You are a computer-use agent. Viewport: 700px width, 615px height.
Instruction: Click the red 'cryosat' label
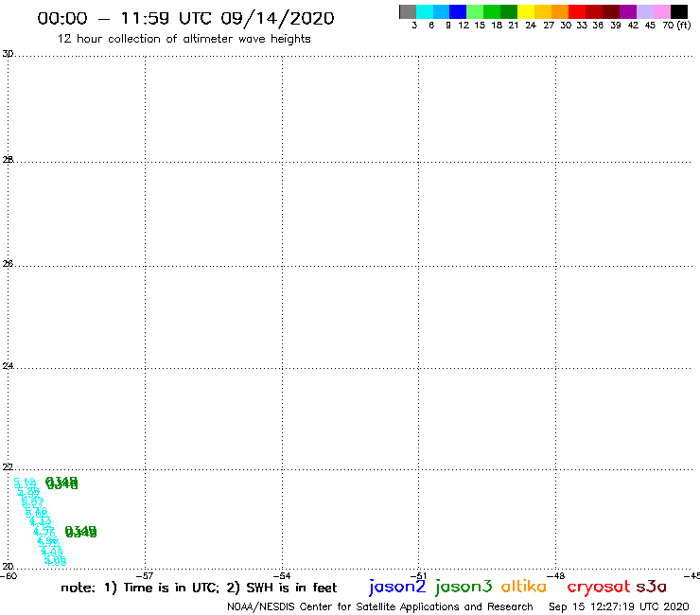point(599,587)
